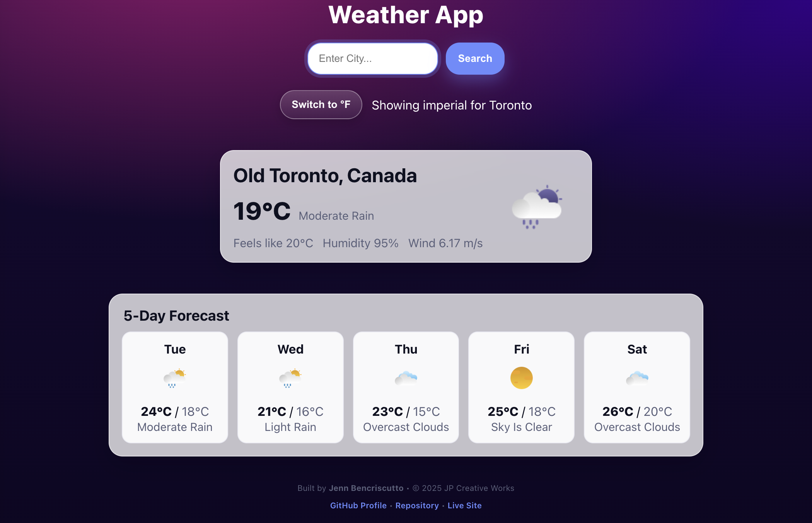The width and height of the screenshot is (812, 523).
Task: Click the clear sky sun icon for Friday
Action: [x=521, y=378]
